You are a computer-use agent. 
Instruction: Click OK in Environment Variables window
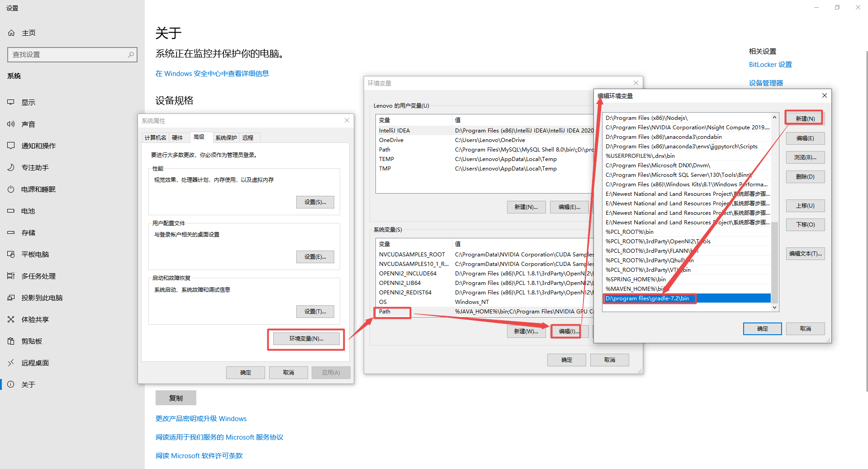click(x=567, y=360)
